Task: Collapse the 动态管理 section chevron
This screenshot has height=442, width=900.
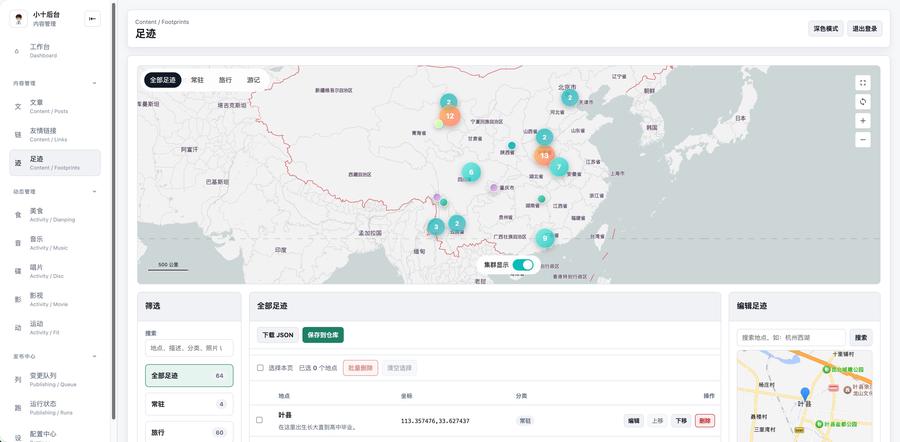Action: (x=95, y=192)
